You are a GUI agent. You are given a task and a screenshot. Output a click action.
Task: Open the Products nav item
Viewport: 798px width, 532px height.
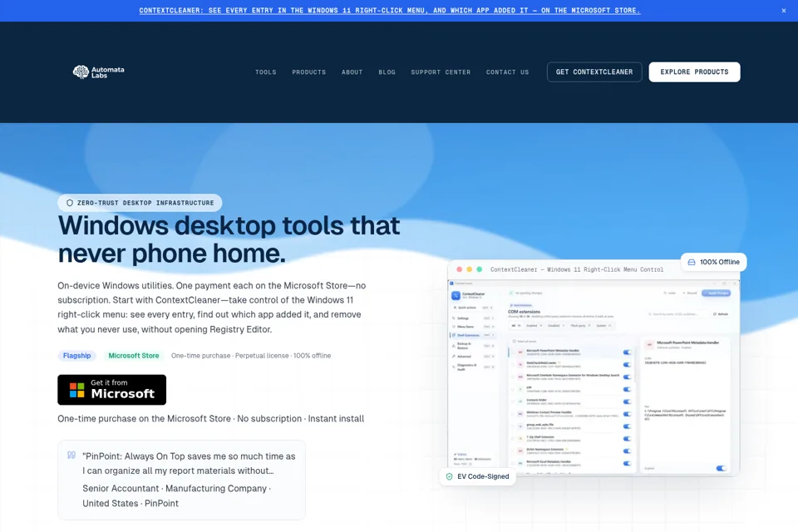click(x=309, y=72)
